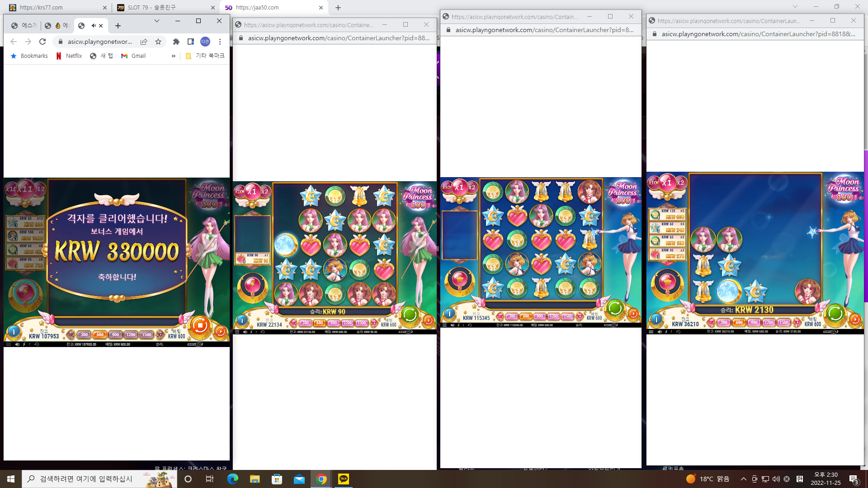Image resolution: width=868 pixels, height=488 pixels.
Task: Open the taskbar clock showing 2022-11-25
Action: (826, 479)
